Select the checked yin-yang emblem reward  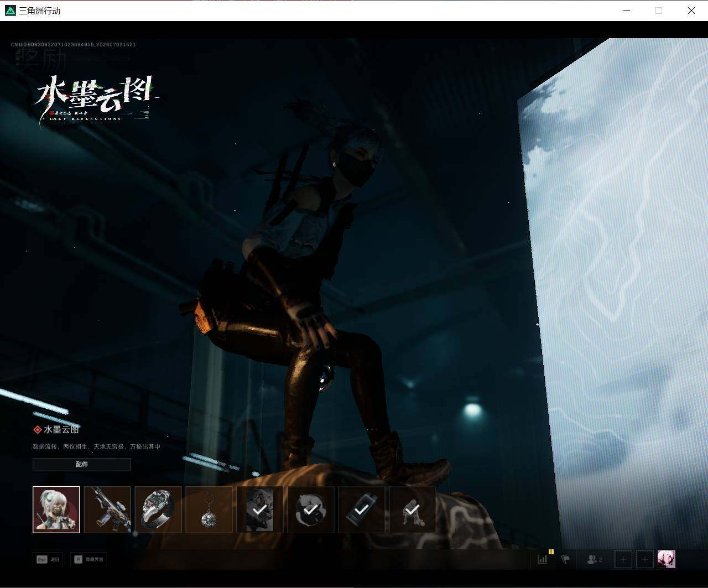point(311,509)
